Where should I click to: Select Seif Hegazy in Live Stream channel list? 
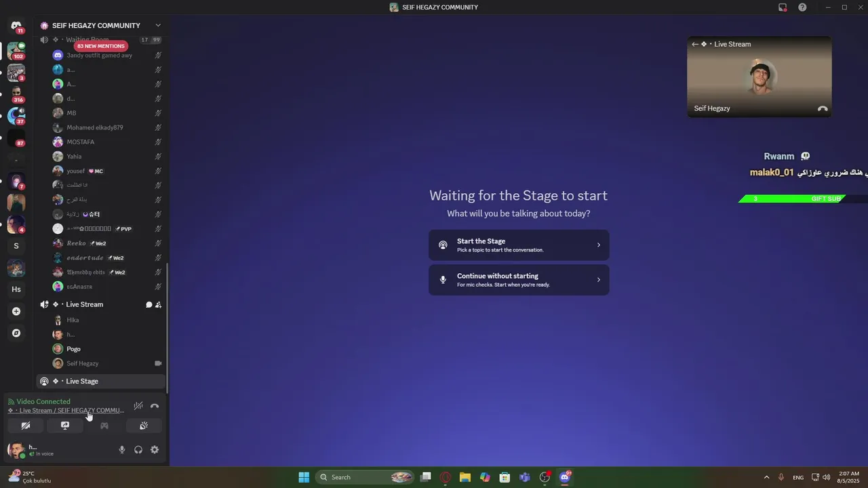tap(83, 363)
